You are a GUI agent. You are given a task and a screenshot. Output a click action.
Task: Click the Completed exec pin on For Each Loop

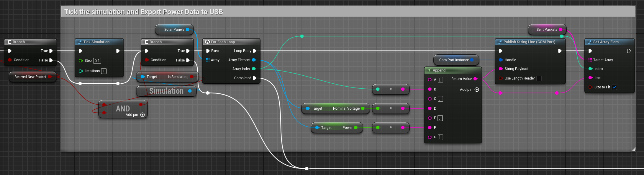255,78
